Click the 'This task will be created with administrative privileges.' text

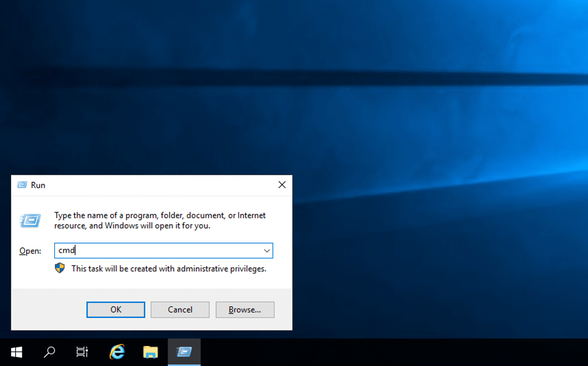pos(169,269)
